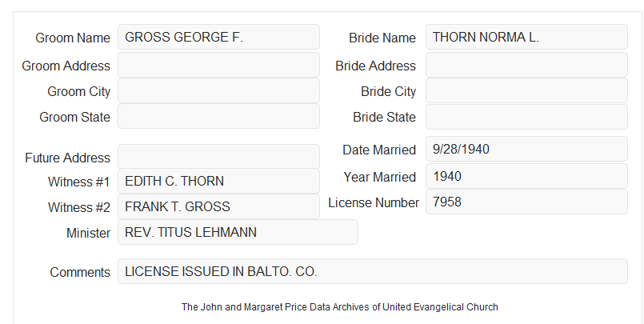644x324 pixels.
Task: Click the empty Bride Address field
Action: click(526, 65)
